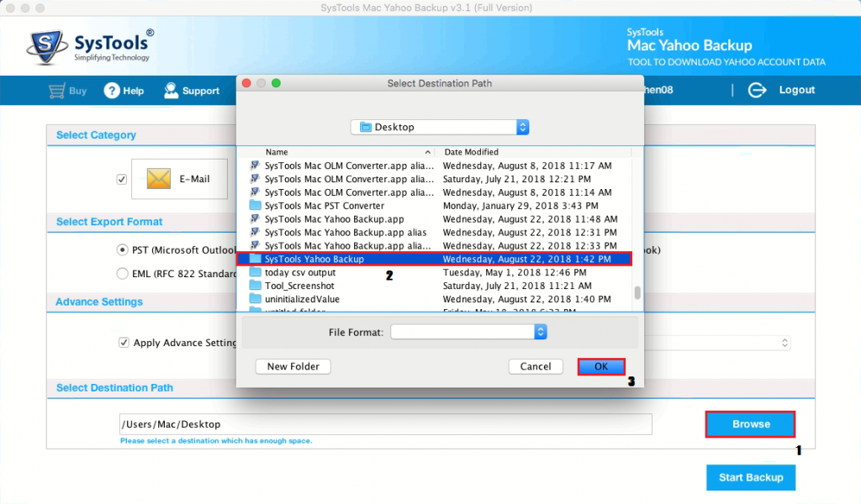
Task: Click the Yahoo Backup.app alias icon dated 12:31 PM
Action: (x=255, y=232)
